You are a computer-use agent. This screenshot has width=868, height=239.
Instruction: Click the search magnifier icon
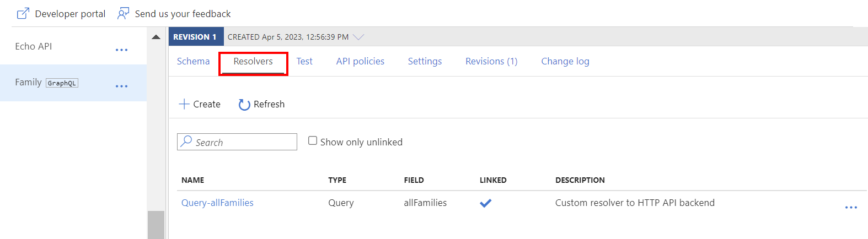[x=186, y=142]
